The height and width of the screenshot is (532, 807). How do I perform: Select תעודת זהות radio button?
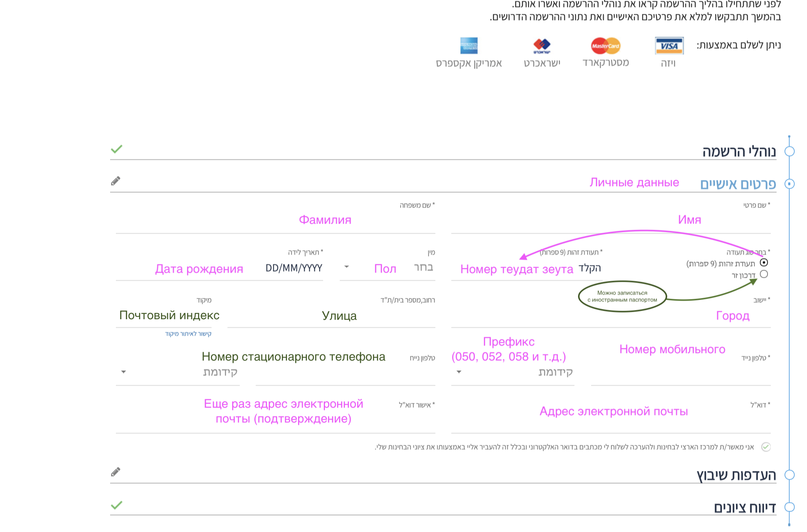click(x=764, y=262)
